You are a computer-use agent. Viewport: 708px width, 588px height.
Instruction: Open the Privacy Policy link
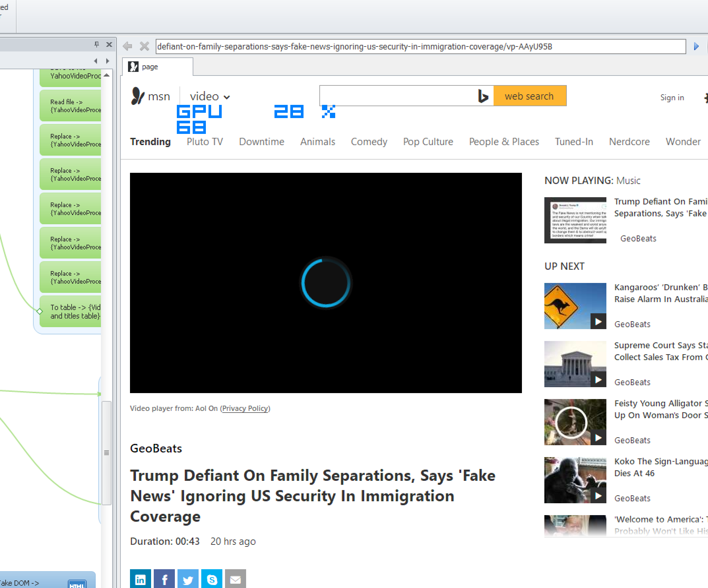245,408
